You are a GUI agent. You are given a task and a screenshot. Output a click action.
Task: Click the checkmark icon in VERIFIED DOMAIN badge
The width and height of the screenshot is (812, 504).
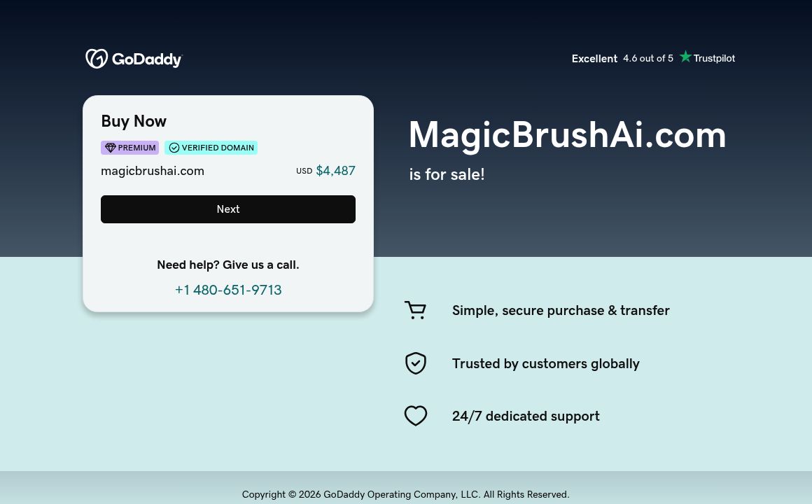click(174, 148)
